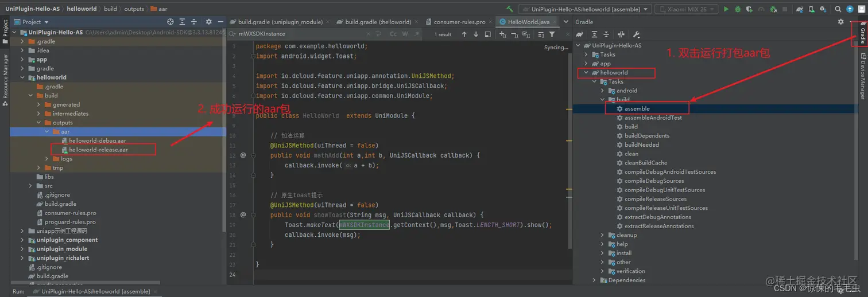Screen dimensions: 868x297
Task: Click the Build hammer icon
Action: click(510, 9)
